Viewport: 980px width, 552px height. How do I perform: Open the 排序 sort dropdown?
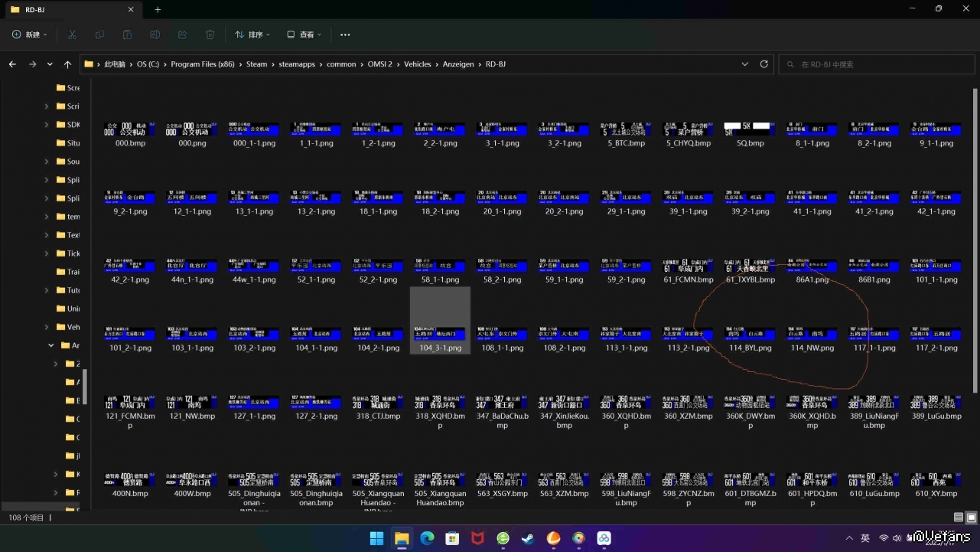(252, 34)
